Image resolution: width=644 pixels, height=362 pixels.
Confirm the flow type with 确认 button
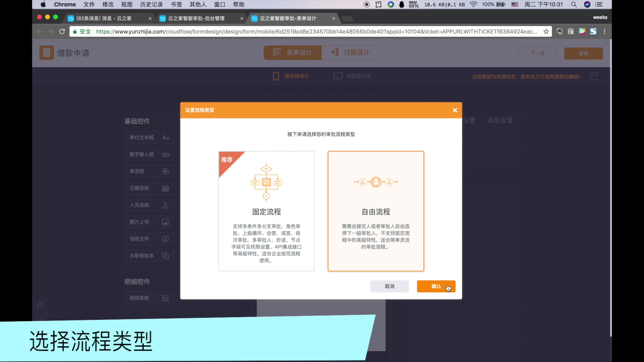436,286
